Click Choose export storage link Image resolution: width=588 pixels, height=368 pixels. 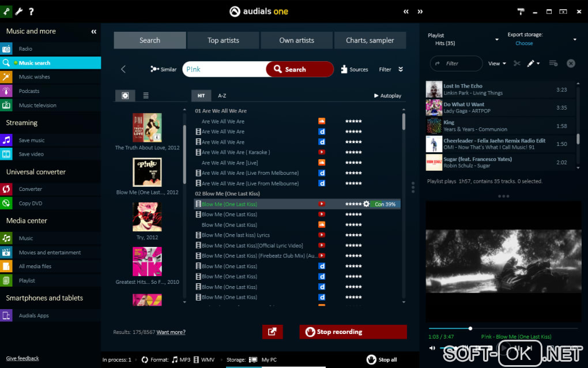524,43
